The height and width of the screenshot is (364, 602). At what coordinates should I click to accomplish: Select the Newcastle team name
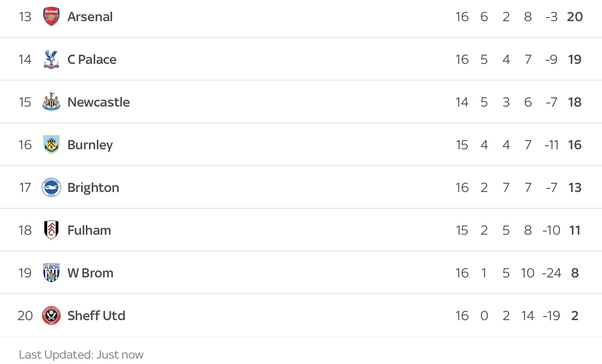click(x=99, y=102)
